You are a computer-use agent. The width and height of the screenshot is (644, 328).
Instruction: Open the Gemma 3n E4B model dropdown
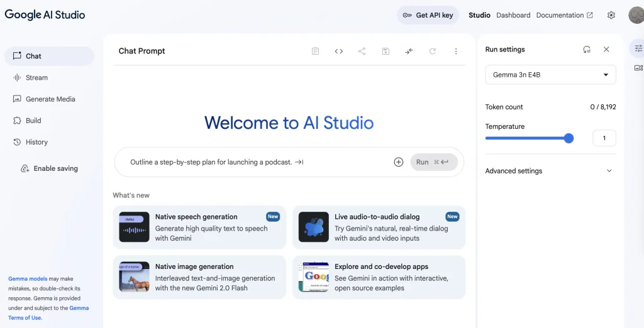coord(550,75)
